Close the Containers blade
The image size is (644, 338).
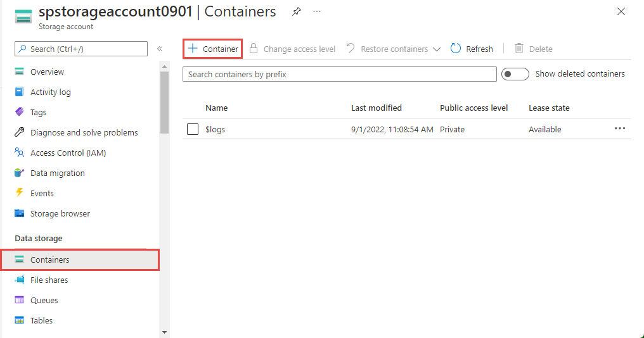point(621,11)
